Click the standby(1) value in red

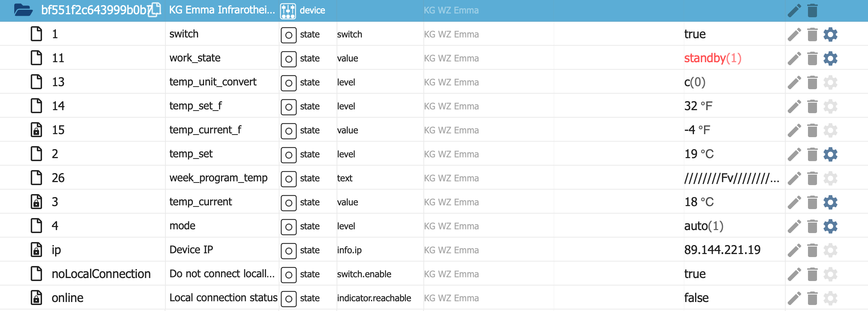pyautogui.click(x=713, y=58)
